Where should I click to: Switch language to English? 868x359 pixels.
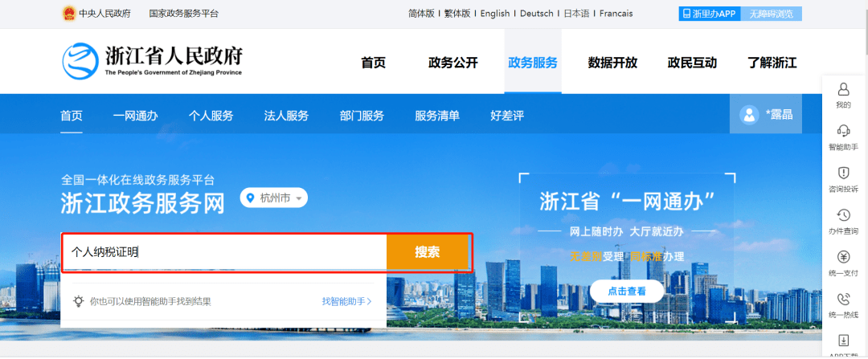click(495, 14)
